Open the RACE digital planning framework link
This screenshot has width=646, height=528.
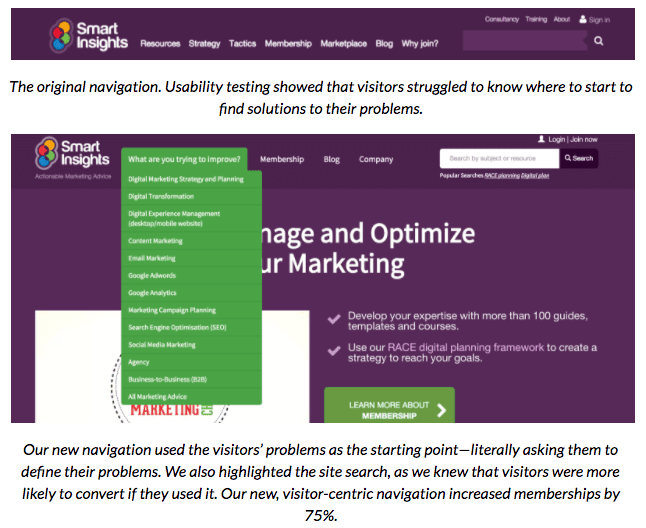(450, 348)
